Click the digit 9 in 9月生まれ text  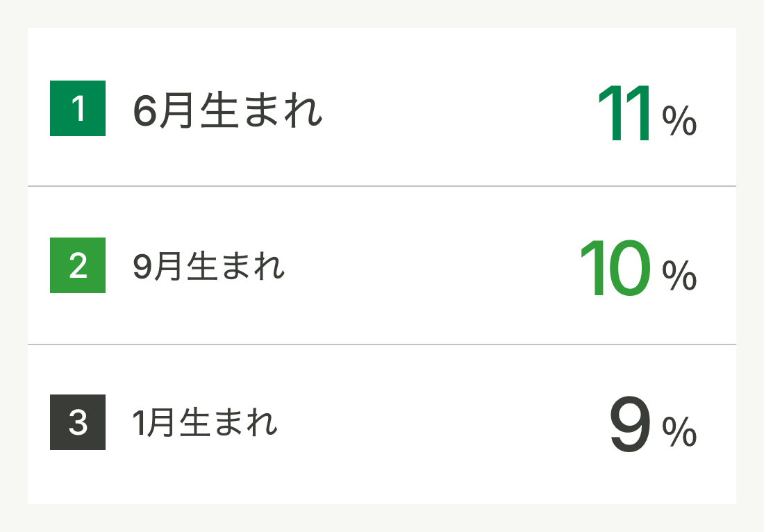tap(143, 267)
